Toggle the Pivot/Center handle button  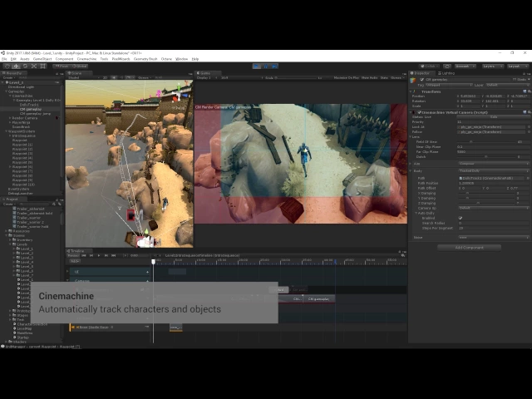coord(62,66)
